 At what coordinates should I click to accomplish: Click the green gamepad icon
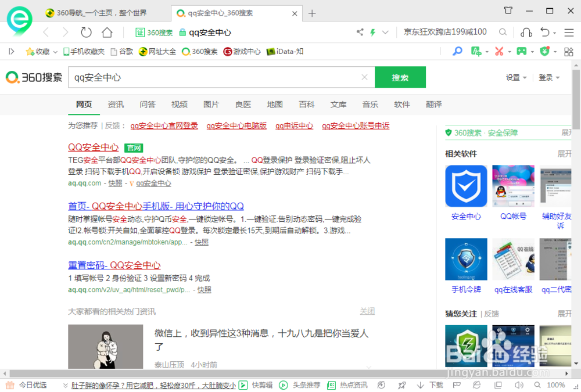click(x=522, y=51)
